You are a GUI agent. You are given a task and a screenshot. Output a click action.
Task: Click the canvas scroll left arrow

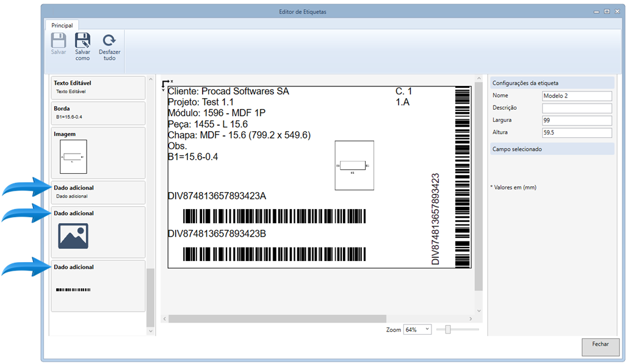coord(165,319)
